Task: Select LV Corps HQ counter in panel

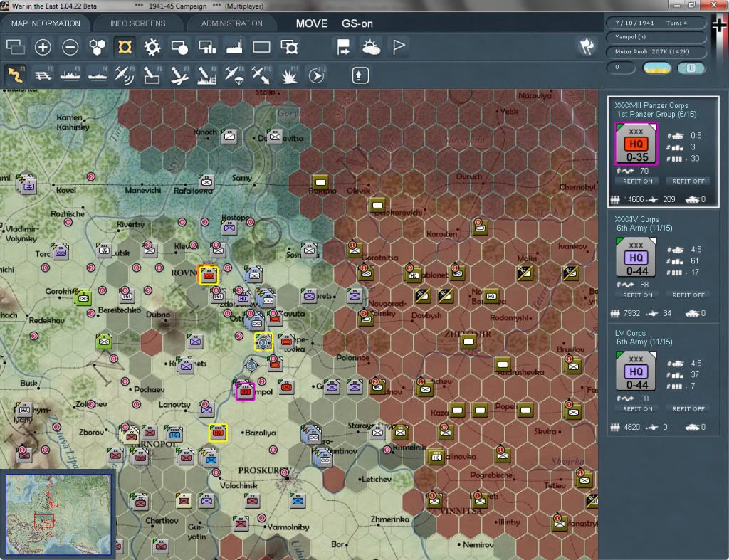Action: pos(636,371)
